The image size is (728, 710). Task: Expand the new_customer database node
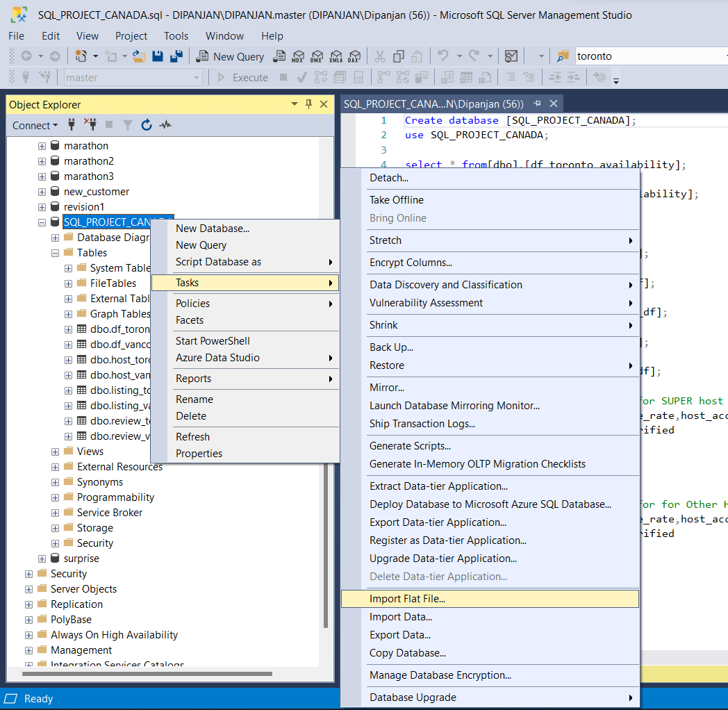click(42, 192)
